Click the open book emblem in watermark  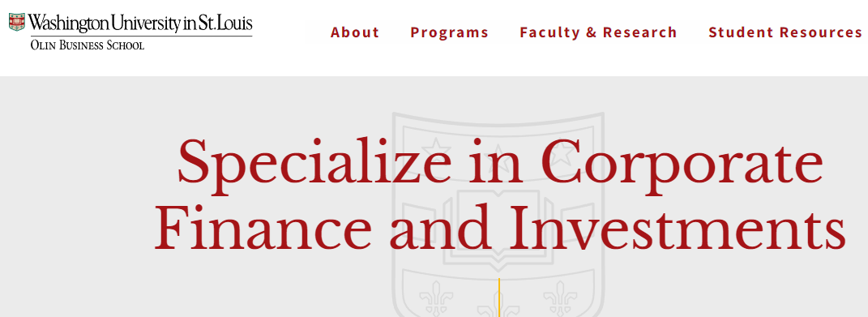pyautogui.click(x=498, y=225)
